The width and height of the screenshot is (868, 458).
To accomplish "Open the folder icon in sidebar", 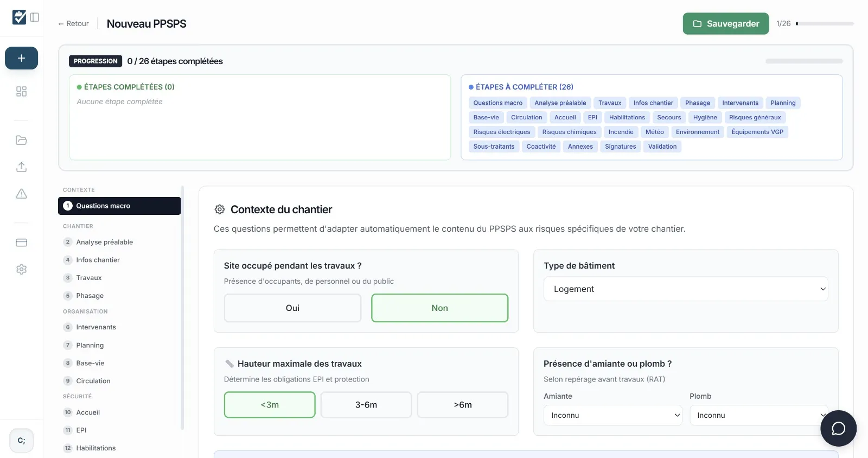I will [21, 140].
